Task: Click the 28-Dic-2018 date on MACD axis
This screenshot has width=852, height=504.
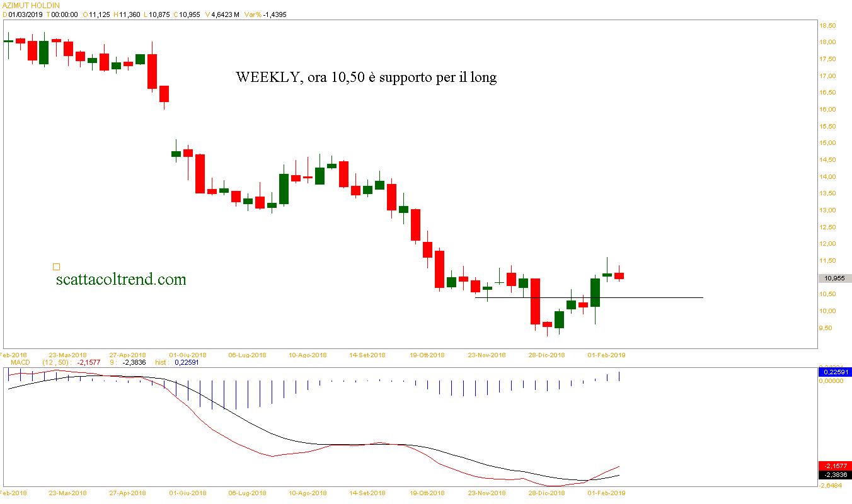Action: click(x=546, y=493)
